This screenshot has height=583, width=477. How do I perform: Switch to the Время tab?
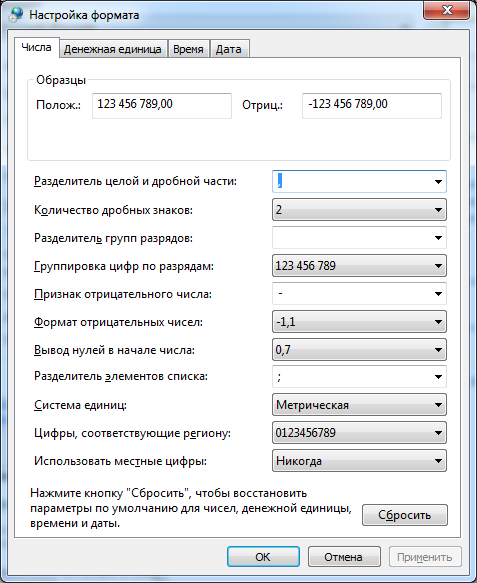(188, 49)
